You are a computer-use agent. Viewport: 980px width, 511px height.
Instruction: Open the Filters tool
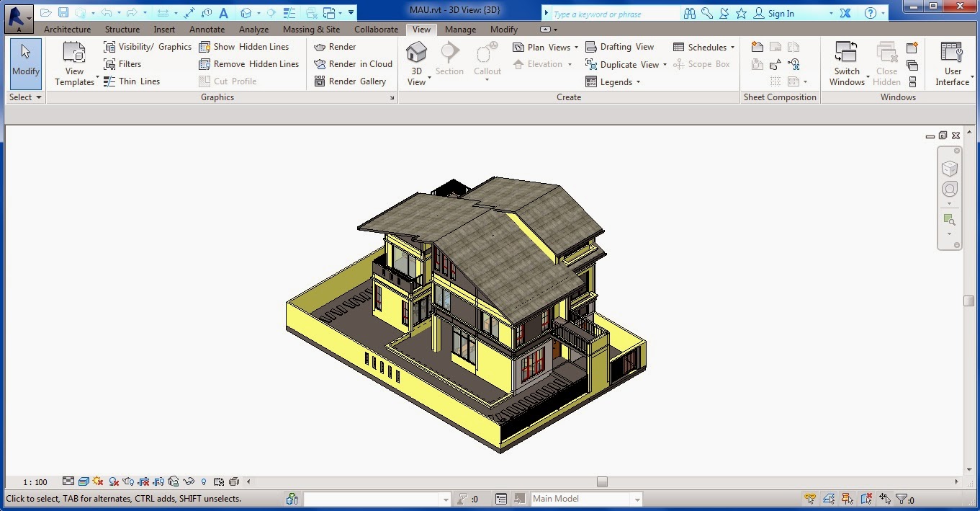coord(132,63)
